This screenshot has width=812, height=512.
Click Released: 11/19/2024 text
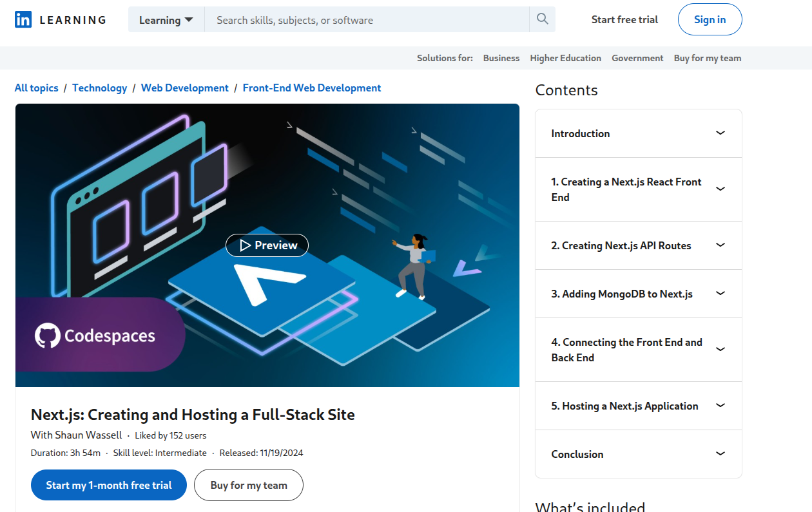pyautogui.click(x=261, y=453)
